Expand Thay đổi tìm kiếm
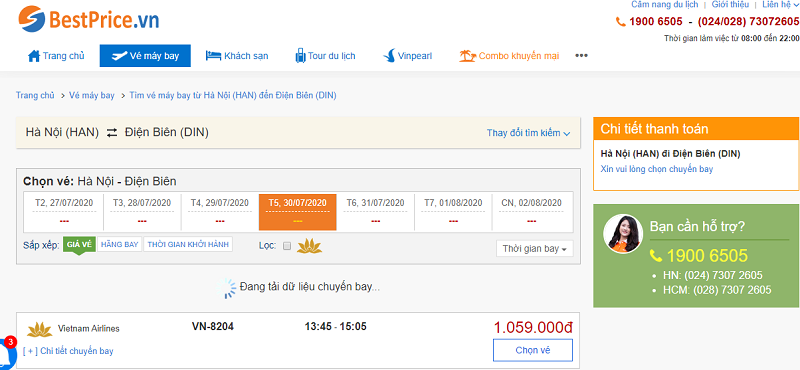The height and width of the screenshot is (370, 800). [x=529, y=133]
